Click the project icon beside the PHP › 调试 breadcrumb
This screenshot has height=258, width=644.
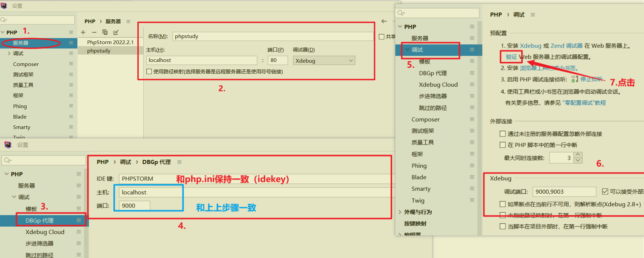click(533, 15)
